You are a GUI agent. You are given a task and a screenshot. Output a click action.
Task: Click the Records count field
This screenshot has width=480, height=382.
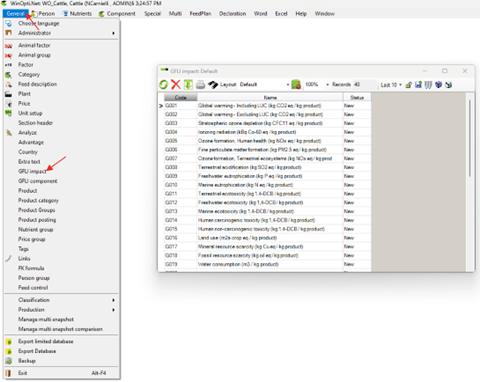point(364,85)
